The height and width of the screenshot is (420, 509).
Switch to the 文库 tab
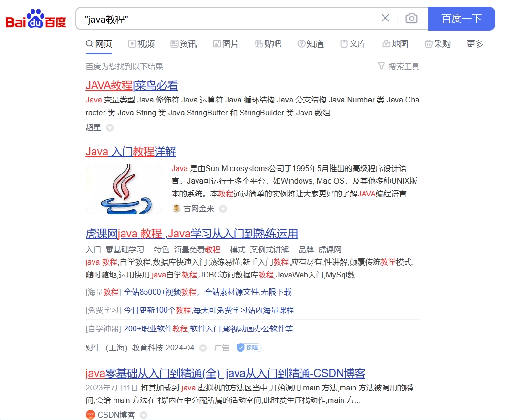coord(353,43)
